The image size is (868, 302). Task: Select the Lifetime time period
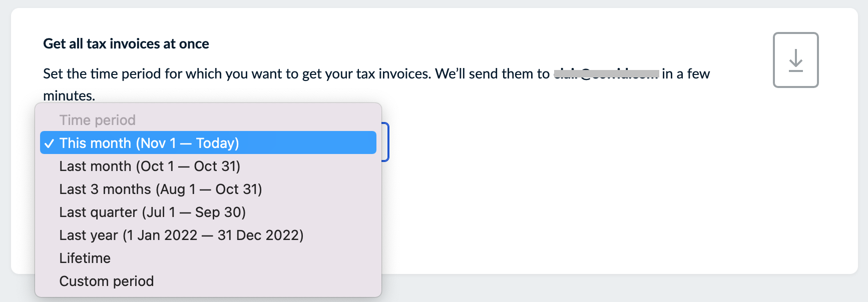point(84,258)
